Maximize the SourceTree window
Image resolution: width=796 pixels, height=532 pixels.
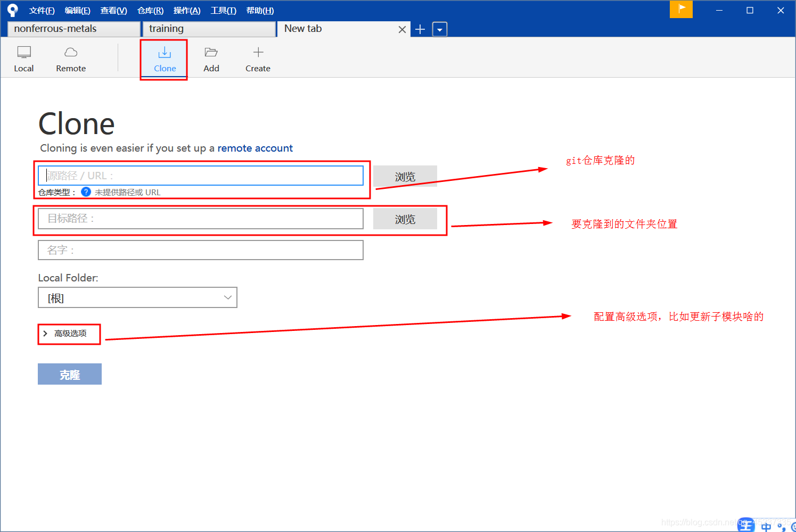point(750,10)
